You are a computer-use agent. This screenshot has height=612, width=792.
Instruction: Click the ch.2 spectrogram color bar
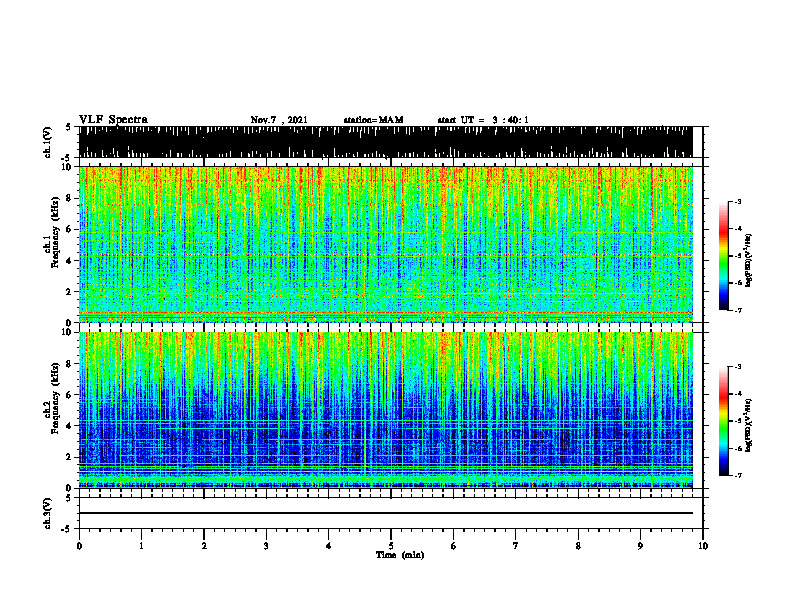point(723,421)
